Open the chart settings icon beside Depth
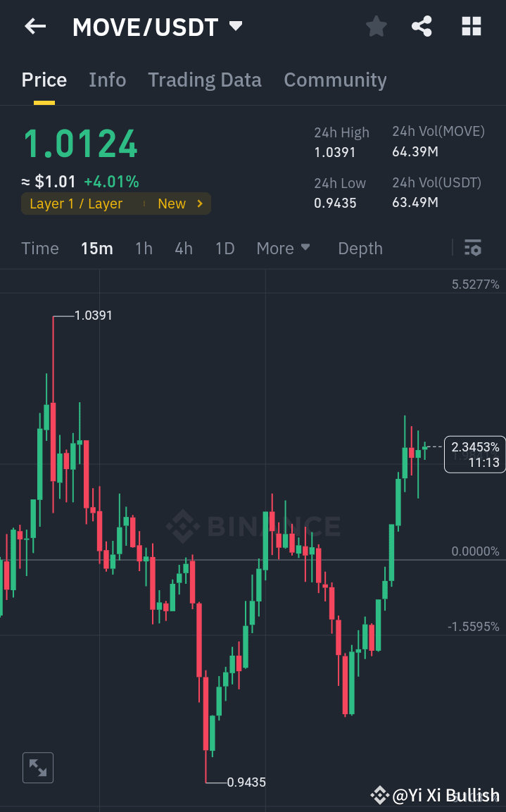Image resolution: width=506 pixels, height=812 pixels. point(472,248)
